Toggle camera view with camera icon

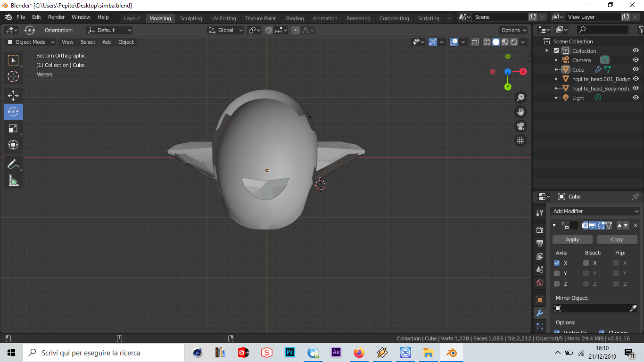point(520,126)
